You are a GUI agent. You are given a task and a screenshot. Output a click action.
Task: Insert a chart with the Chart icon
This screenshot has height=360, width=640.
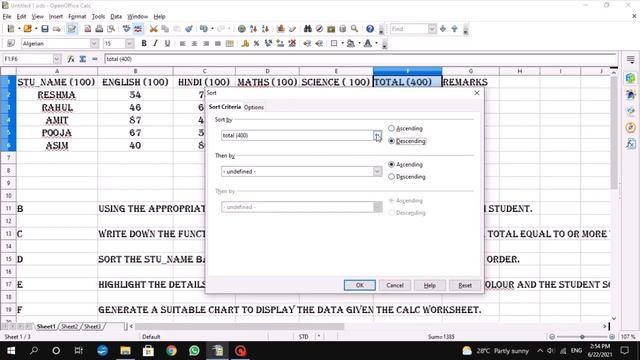(280, 29)
